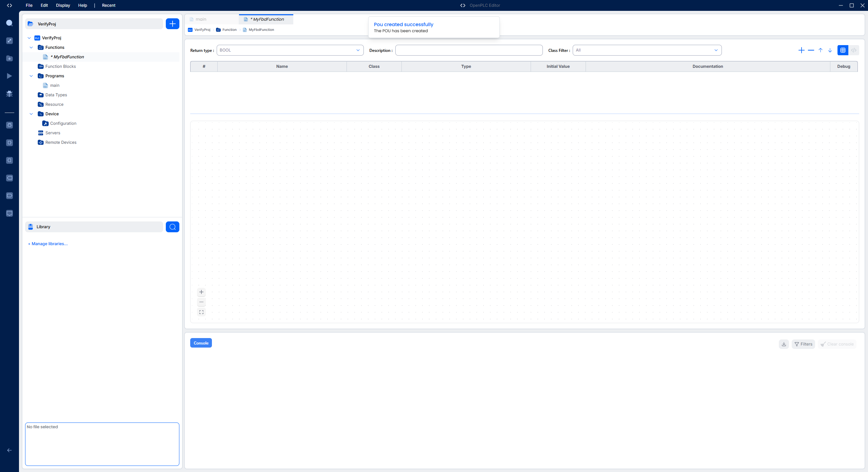Click the collapse arrow at sidebar bottom
Image resolution: width=868 pixels, height=472 pixels.
click(x=9, y=450)
